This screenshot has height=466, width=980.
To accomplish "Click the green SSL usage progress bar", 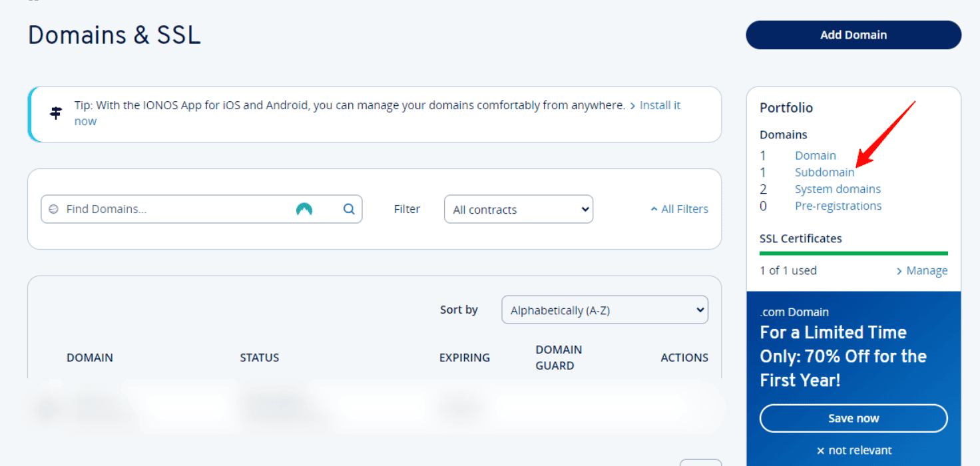I will click(853, 253).
